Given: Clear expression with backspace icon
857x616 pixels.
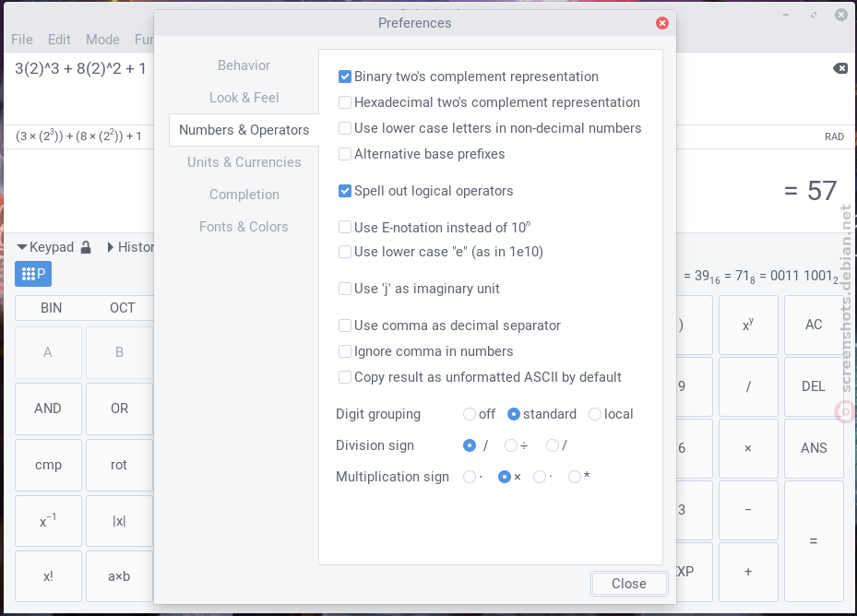Looking at the screenshot, I should (840, 68).
